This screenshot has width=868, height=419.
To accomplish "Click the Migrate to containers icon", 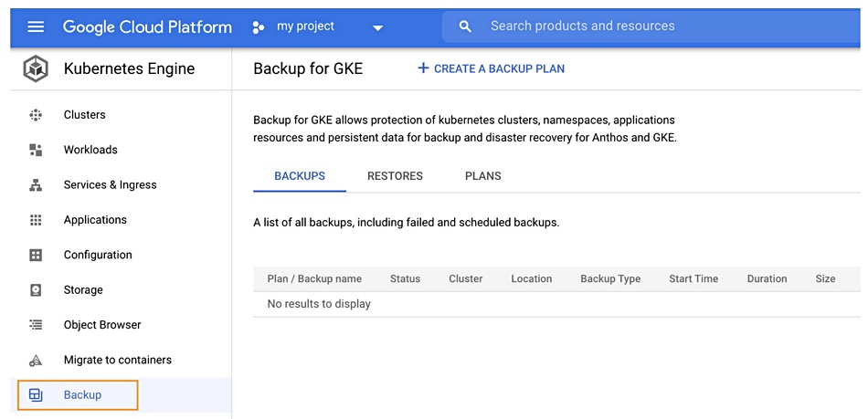I will click(36, 361).
